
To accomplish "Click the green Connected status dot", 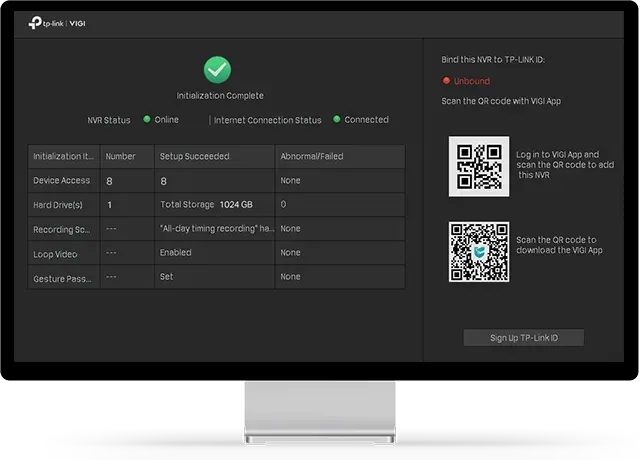I will (x=337, y=119).
